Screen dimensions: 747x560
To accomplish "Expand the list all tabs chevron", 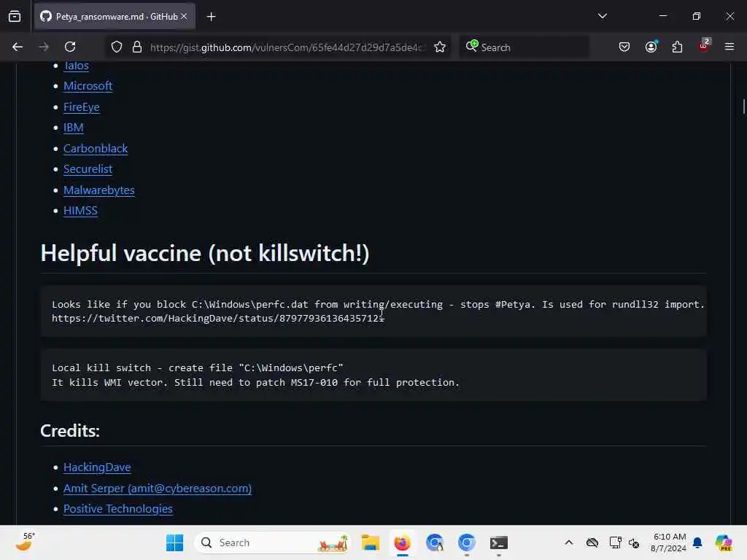I will [x=602, y=16].
